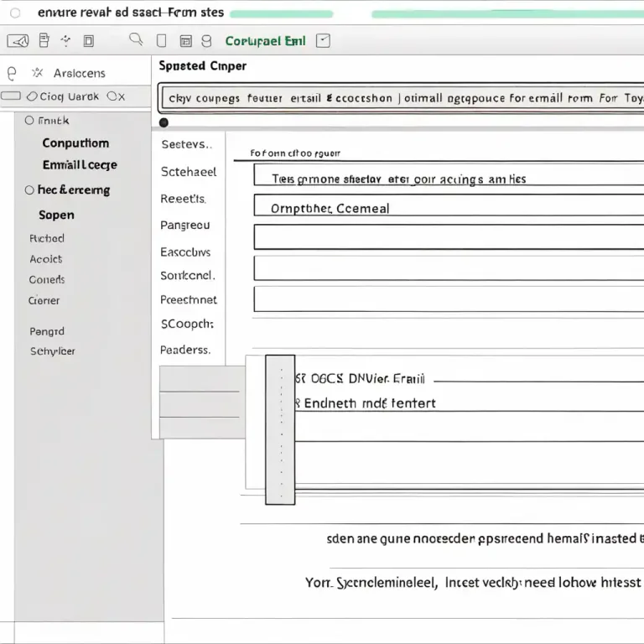Click the Corupael Eml toolbar label
The height and width of the screenshot is (644, 644).
[x=265, y=41]
